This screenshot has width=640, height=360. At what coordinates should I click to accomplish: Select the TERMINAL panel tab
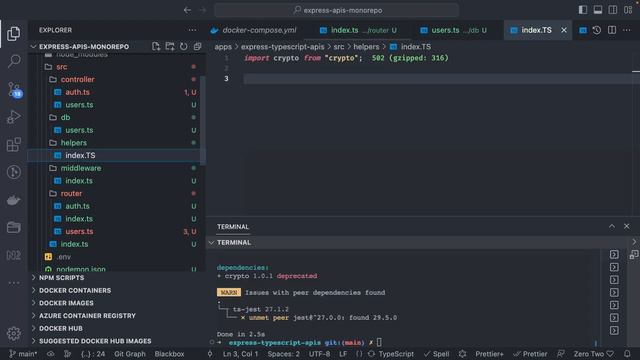pos(233,227)
